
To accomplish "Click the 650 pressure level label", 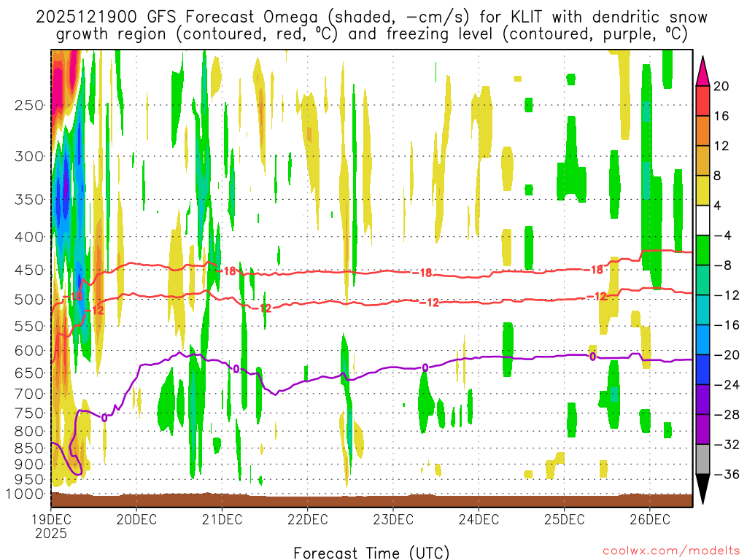I will [x=29, y=373].
